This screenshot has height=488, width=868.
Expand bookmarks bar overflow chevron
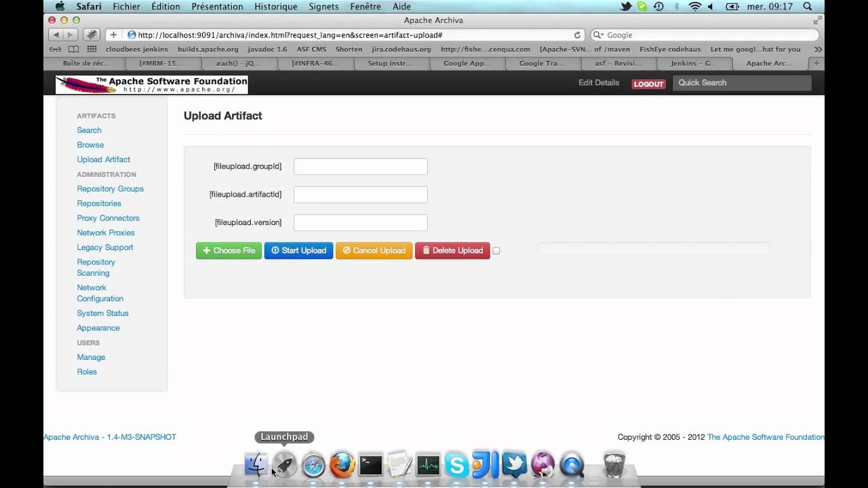(818, 49)
